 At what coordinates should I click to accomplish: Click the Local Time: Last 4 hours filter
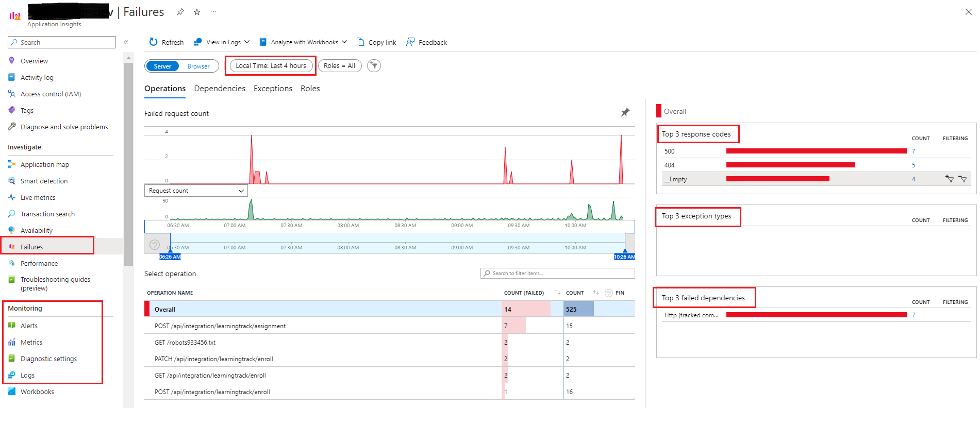pos(271,66)
